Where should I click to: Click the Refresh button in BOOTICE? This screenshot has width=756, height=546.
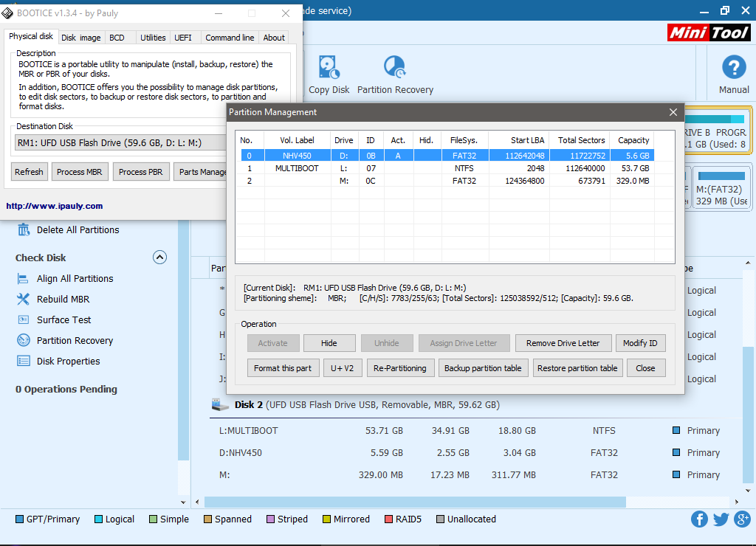tap(29, 172)
